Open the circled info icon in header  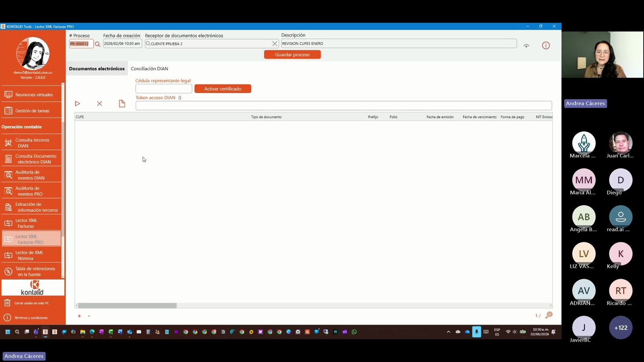[546, 46]
